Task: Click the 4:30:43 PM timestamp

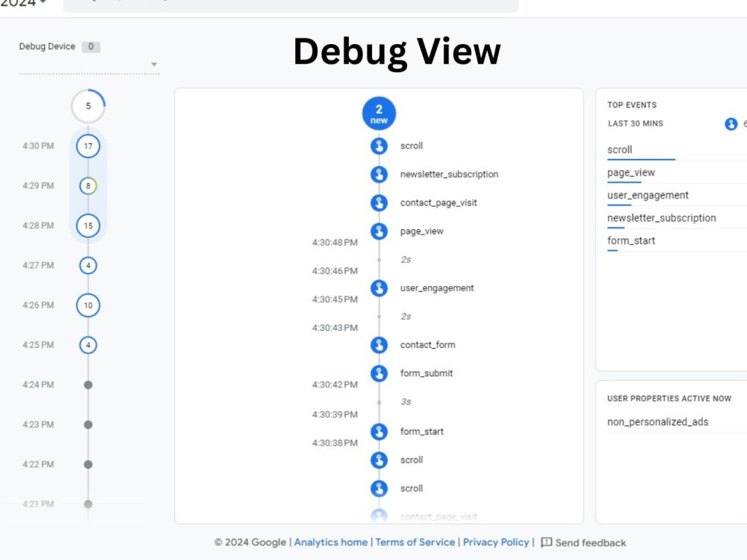Action: [x=335, y=328]
